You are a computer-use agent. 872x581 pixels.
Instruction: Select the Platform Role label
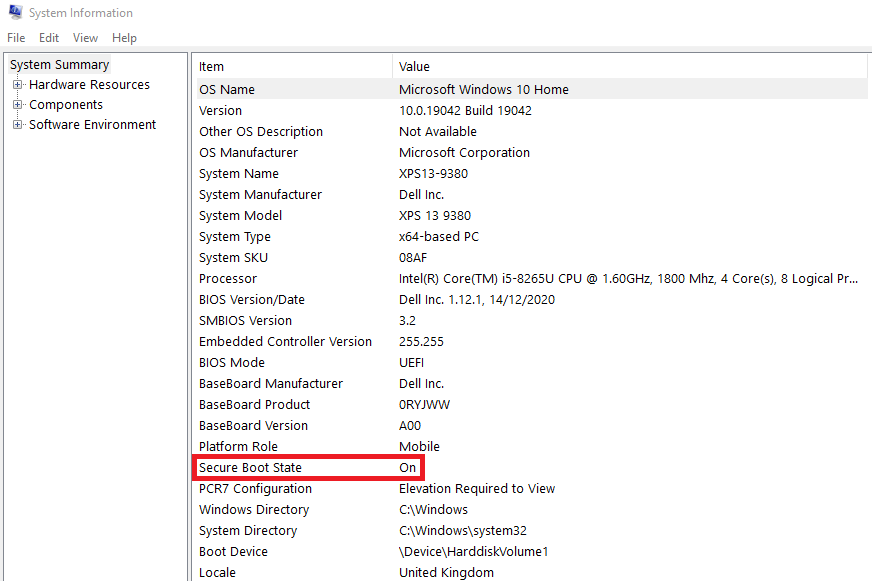(239, 446)
